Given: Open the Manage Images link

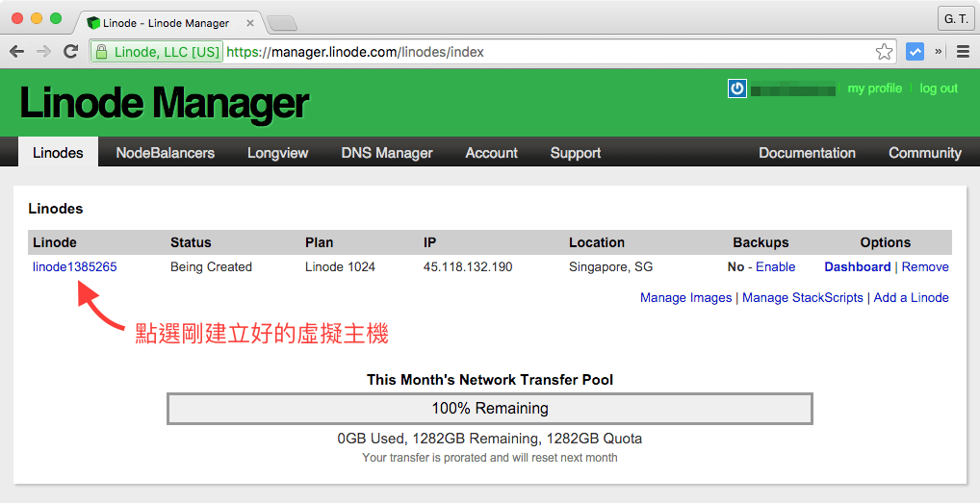Looking at the screenshot, I should (685, 298).
